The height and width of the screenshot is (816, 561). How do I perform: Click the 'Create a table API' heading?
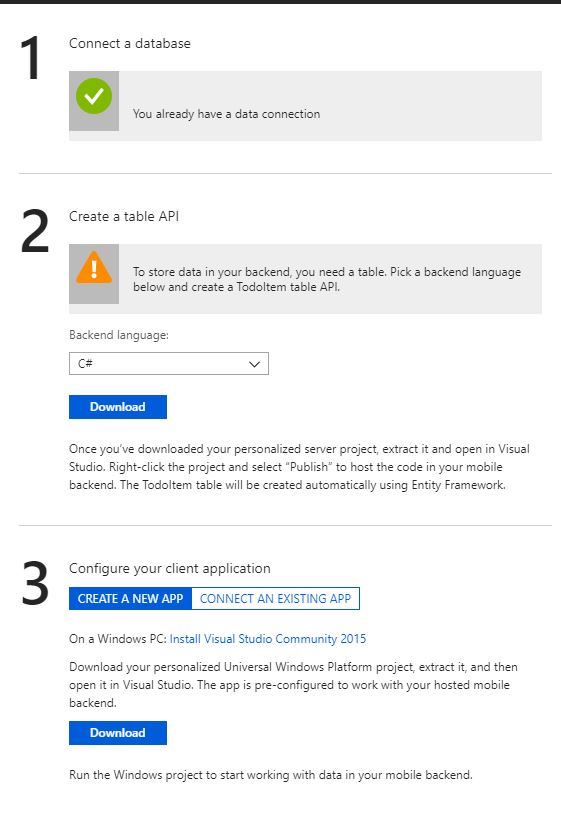click(124, 216)
